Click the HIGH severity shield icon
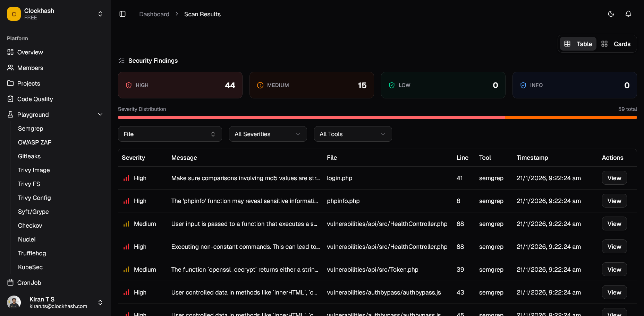Screen dimensions: 644x316 tap(128, 85)
